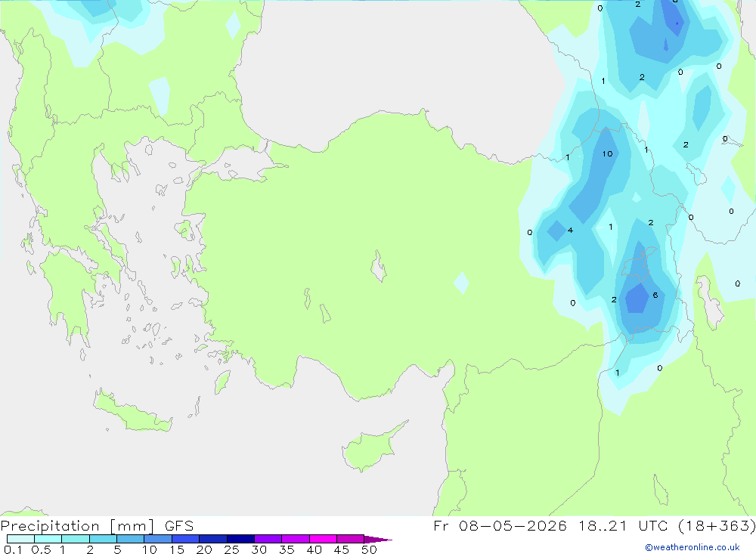Click the '10' precipitation value on map
756x554 pixels.
click(x=608, y=154)
